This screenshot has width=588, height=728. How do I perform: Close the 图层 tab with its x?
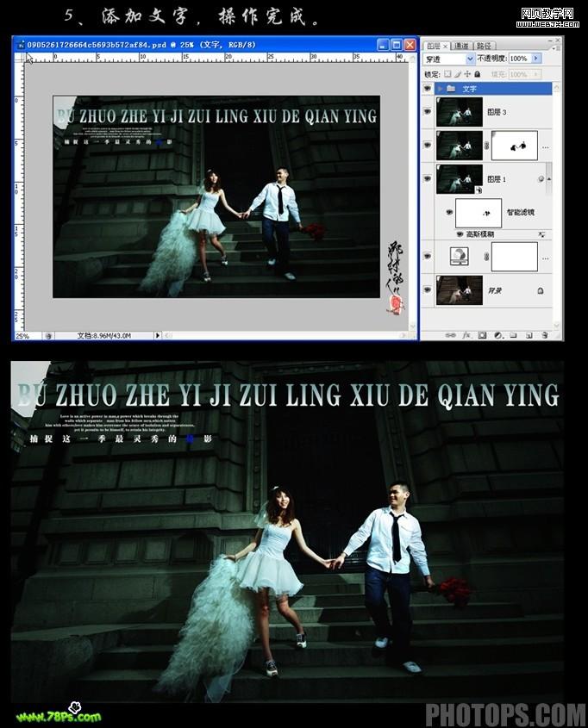click(445, 47)
